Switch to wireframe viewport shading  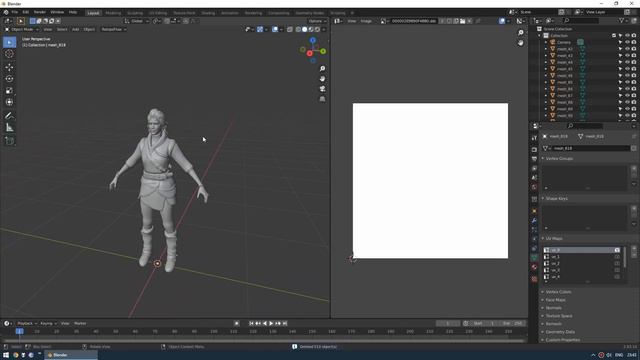tap(298, 29)
